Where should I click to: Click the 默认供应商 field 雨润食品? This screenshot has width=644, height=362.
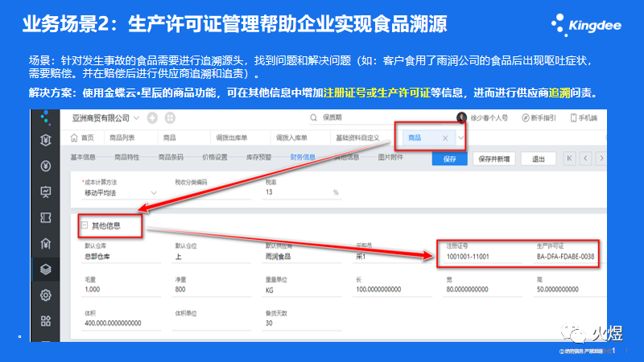pyautogui.click(x=302, y=257)
